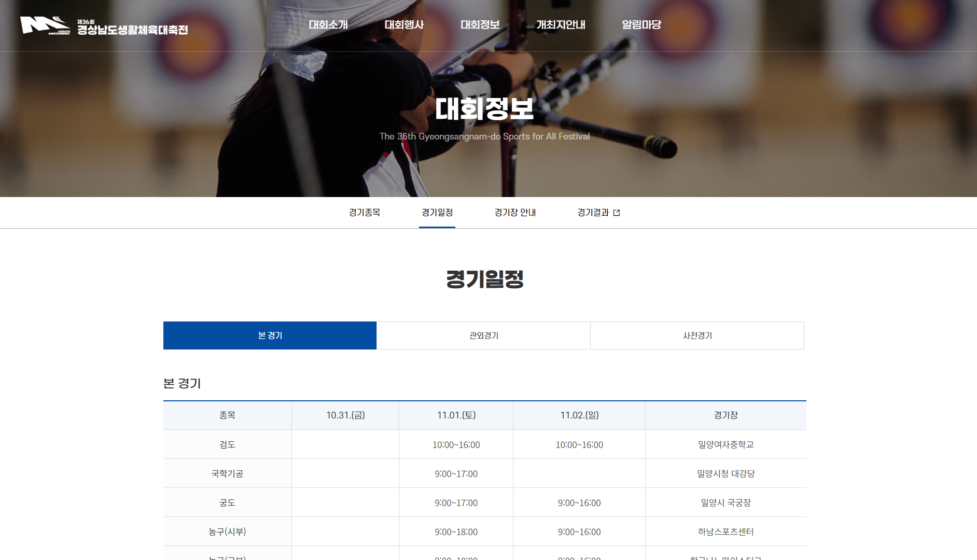This screenshot has width=977, height=560.
Task: Click the 경상남도생활체육대축전 site title text
Action: (x=133, y=30)
